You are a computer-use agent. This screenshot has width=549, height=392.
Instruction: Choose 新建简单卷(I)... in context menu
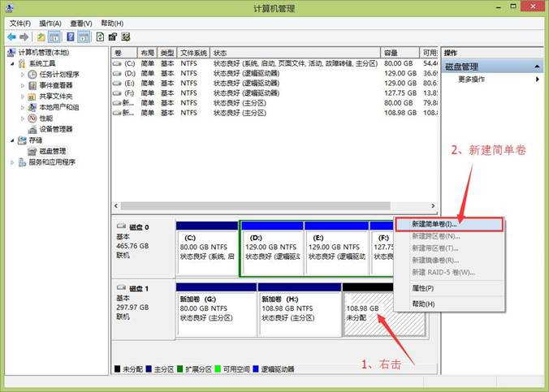(449, 224)
